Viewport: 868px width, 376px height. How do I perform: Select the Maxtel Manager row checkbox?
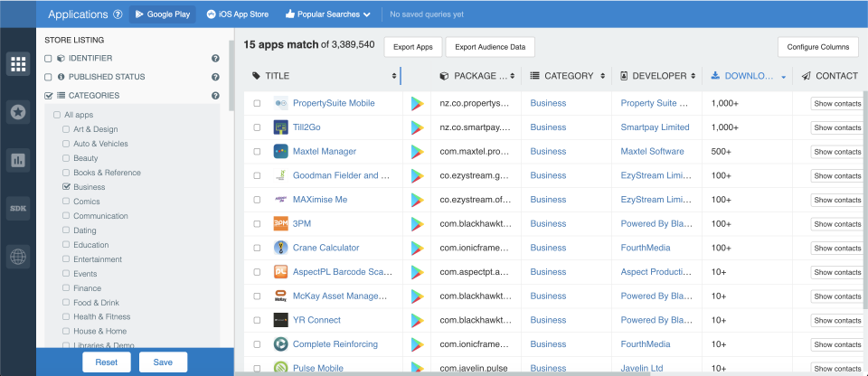pos(257,151)
